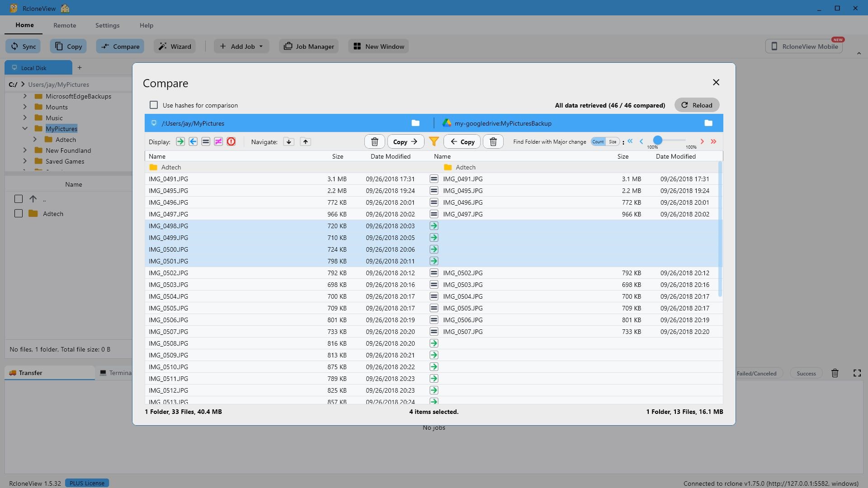The height and width of the screenshot is (488, 868).
Task: Tick checkbox next to Adtech folder
Action: [19, 213]
